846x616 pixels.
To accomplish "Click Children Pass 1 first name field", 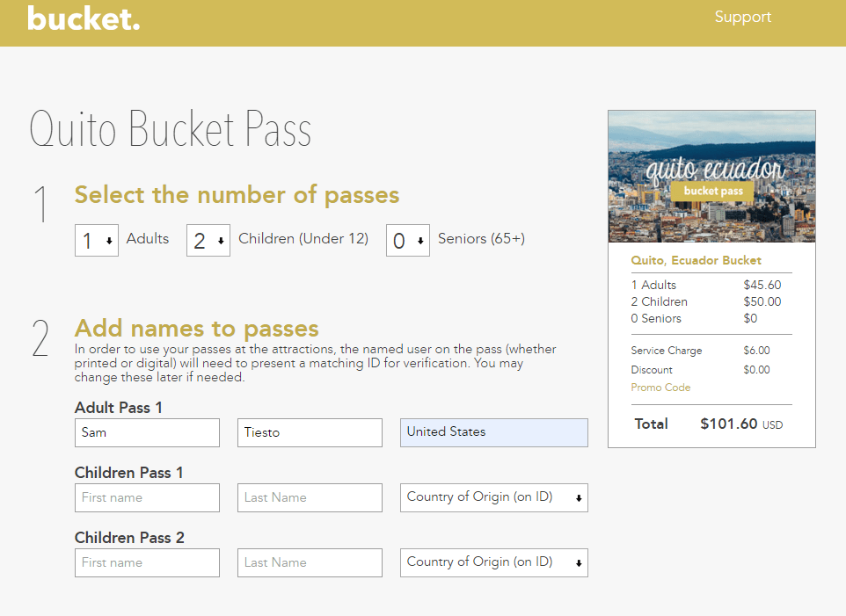I will point(147,497).
